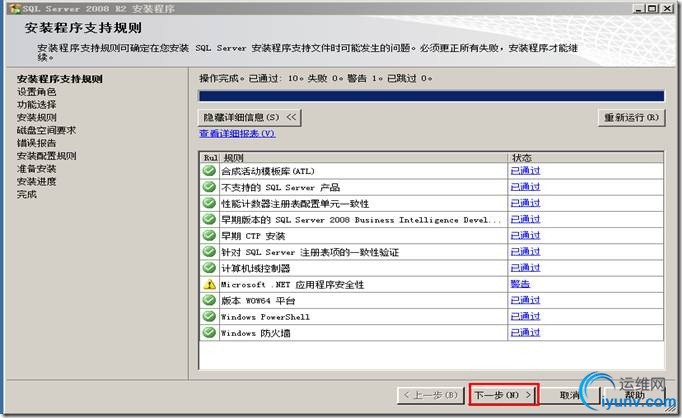Select 磁盘空间要求 step in sidebar
Image resolution: width=682 pixels, height=418 pixels.
pos(47,130)
